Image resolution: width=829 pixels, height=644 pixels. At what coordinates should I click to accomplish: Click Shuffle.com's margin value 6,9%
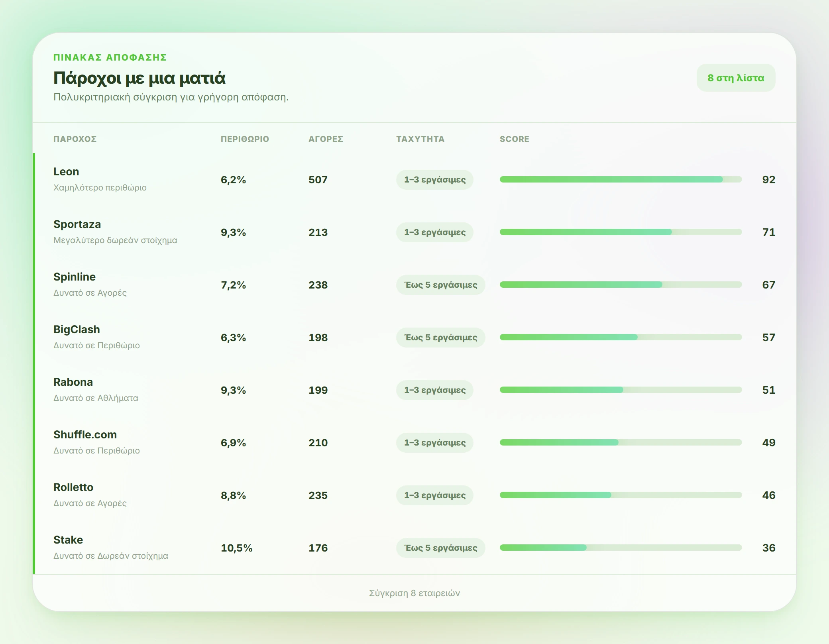(x=233, y=443)
